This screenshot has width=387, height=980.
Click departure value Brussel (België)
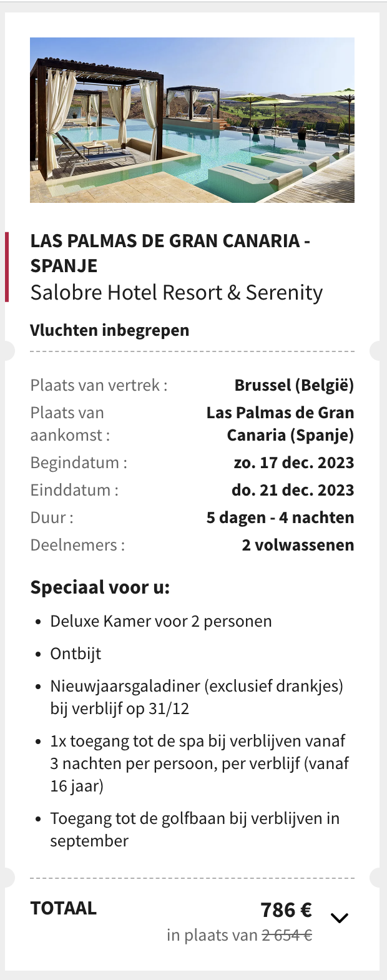click(x=294, y=385)
